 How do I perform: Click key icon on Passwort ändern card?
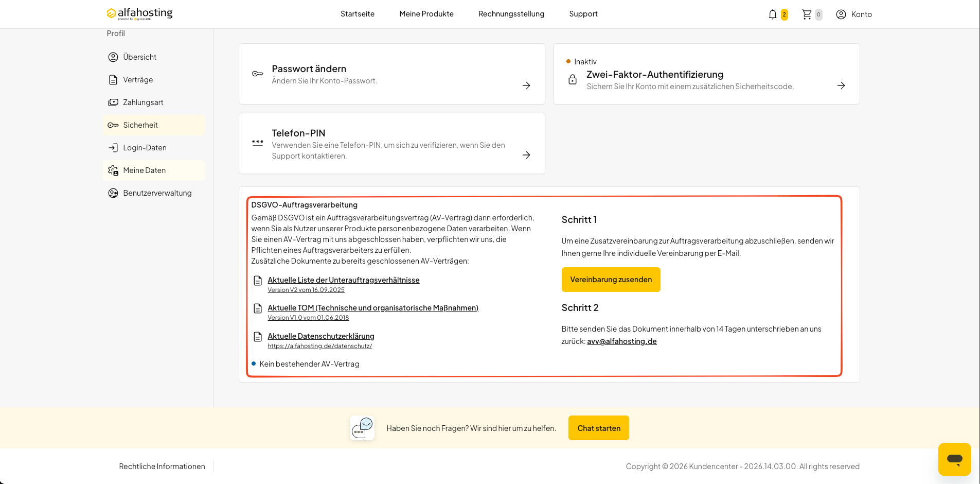(x=258, y=74)
